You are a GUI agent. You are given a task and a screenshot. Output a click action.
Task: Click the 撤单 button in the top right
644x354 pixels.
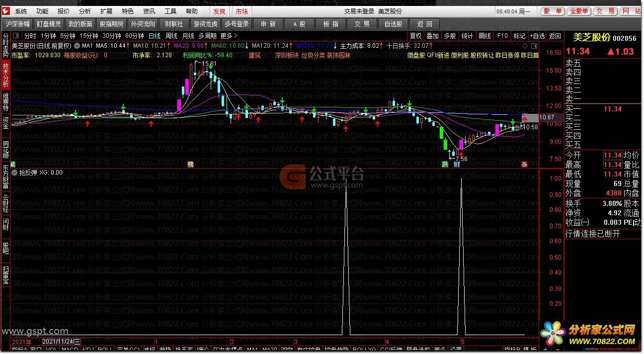tap(553, 11)
